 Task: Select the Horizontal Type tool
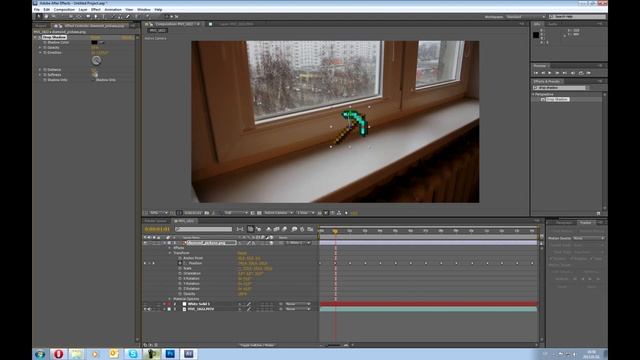[x=104, y=17]
